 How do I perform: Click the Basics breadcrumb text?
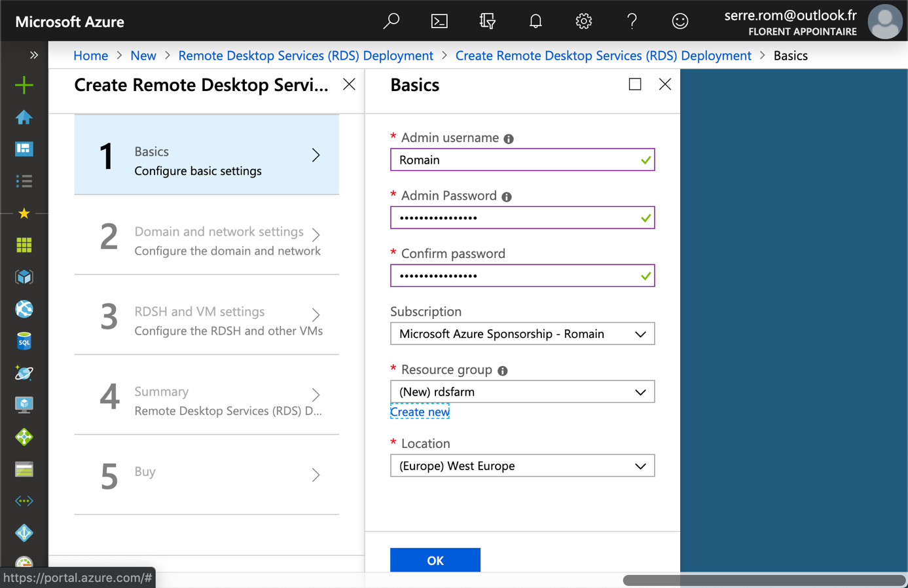790,56
